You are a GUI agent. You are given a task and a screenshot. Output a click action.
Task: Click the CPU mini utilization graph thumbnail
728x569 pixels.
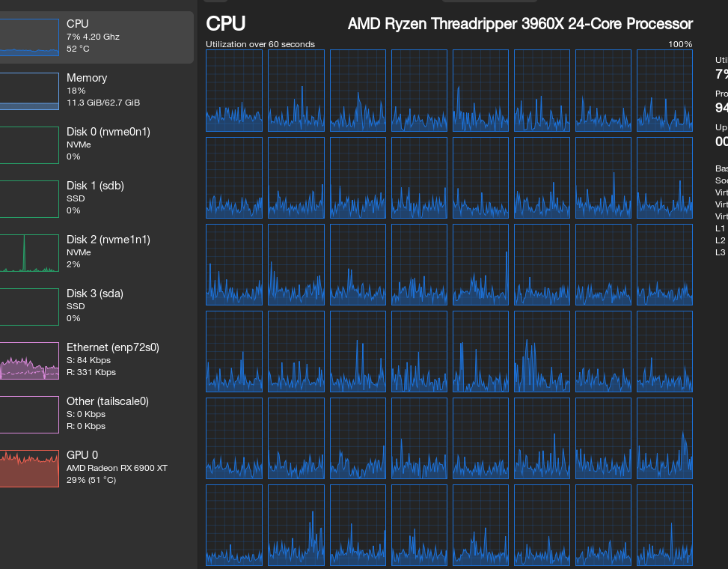29,37
